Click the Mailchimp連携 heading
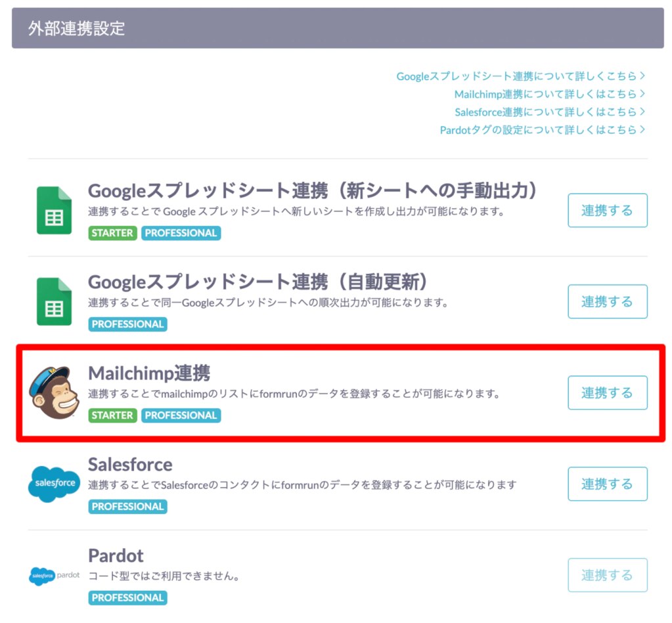The image size is (672, 623). tap(149, 373)
